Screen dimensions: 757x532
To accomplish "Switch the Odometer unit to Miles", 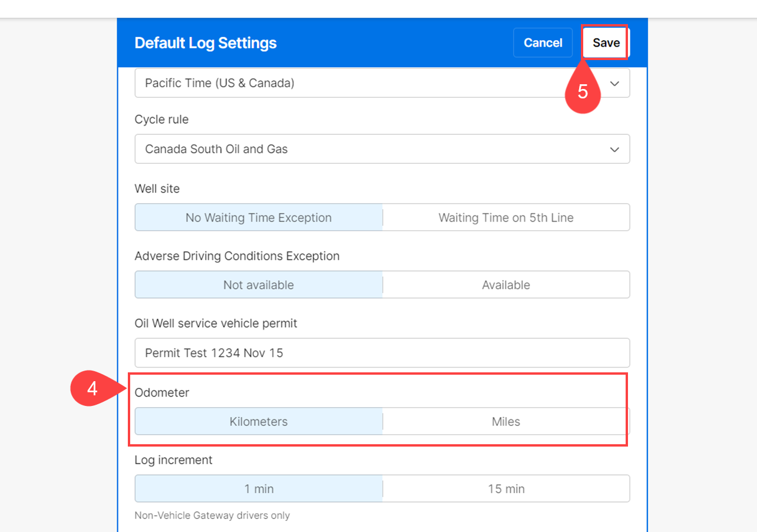I will tap(506, 421).
